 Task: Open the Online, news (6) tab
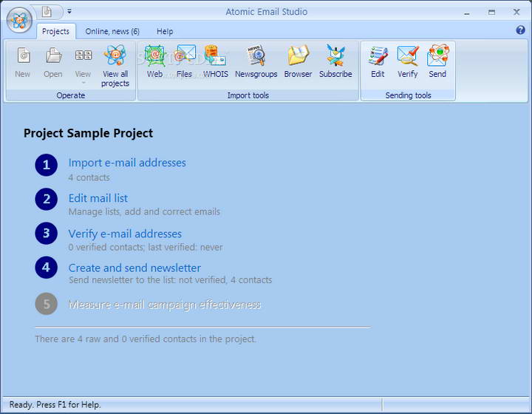coord(112,31)
